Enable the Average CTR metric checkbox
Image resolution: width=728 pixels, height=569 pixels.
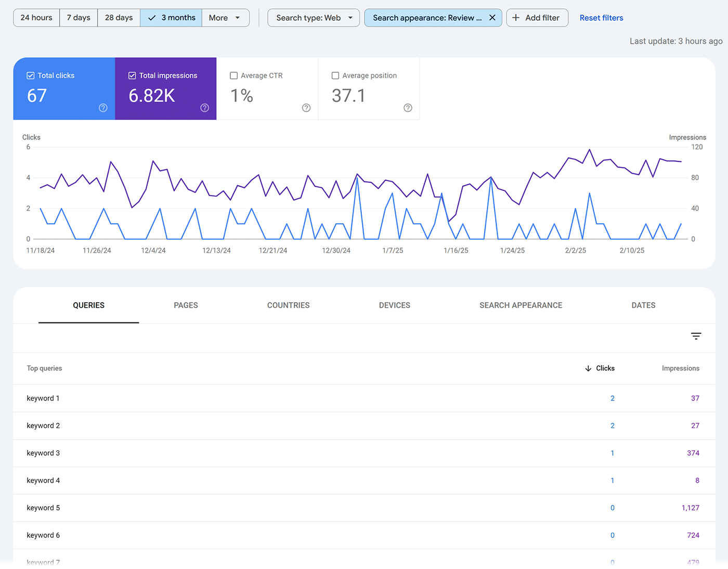pos(233,75)
